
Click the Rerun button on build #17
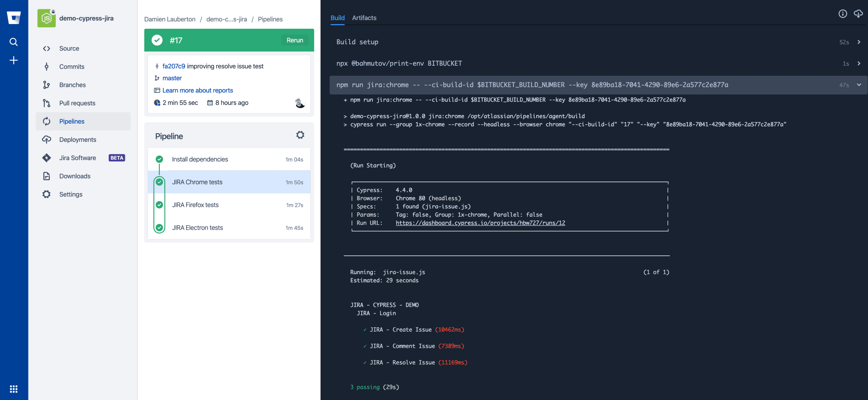[x=294, y=40]
